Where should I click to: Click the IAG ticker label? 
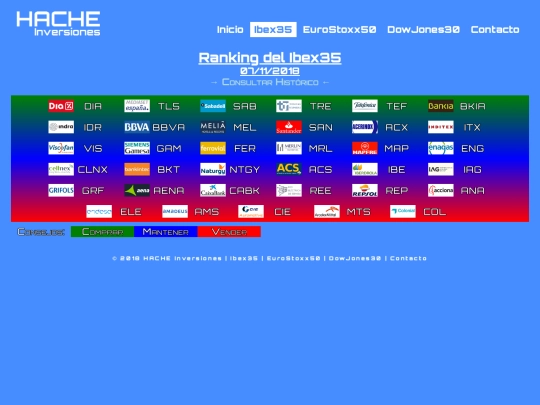[472, 169]
